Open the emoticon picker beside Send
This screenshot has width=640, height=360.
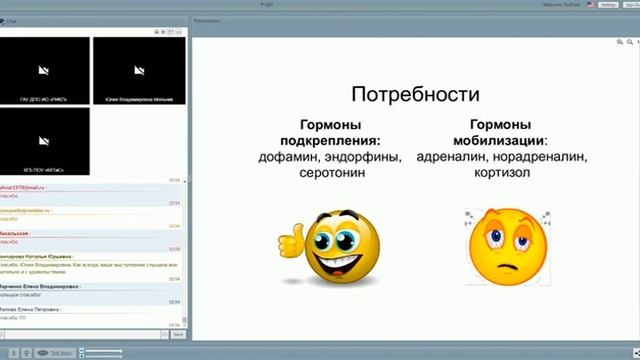pyautogui.click(x=164, y=334)
